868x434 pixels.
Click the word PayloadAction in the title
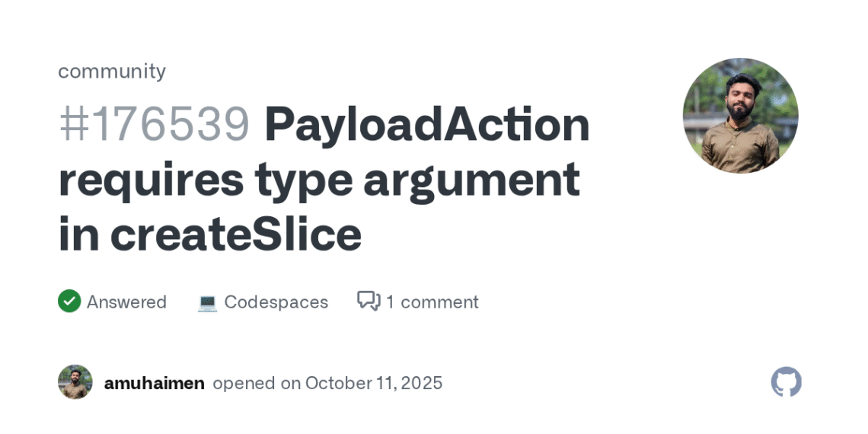[427, 124]
